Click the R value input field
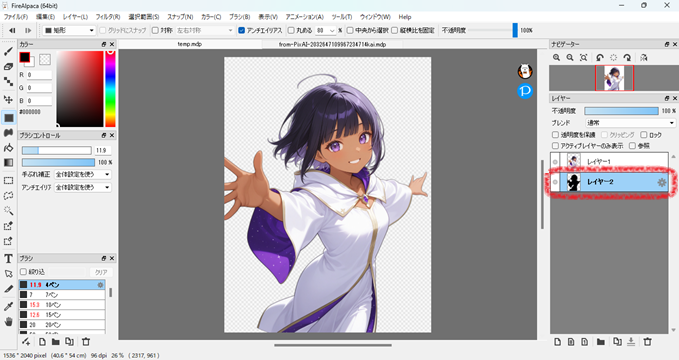Viewport: 679px width, 360px height. (x=39, y=75)
